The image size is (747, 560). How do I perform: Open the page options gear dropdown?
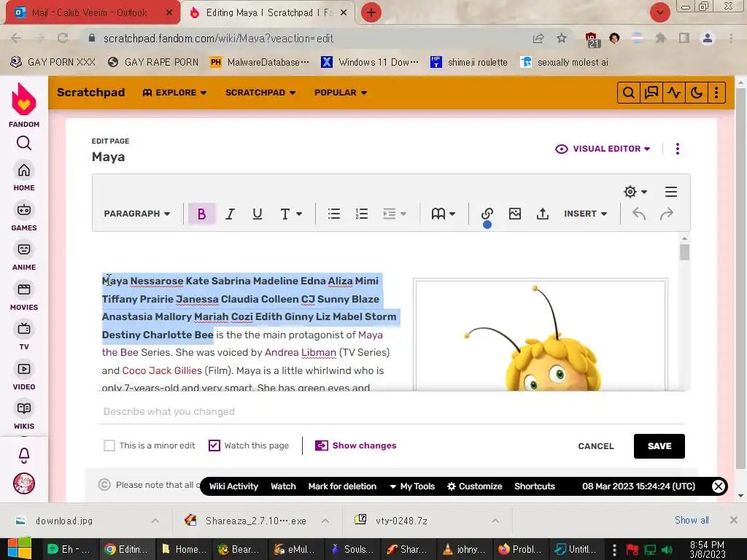point(635,192)
